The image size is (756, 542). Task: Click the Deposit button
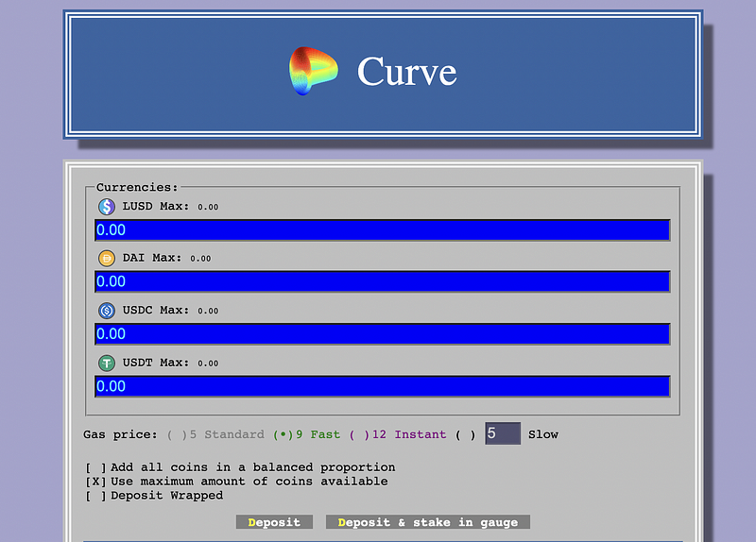(x=274, y=522)
